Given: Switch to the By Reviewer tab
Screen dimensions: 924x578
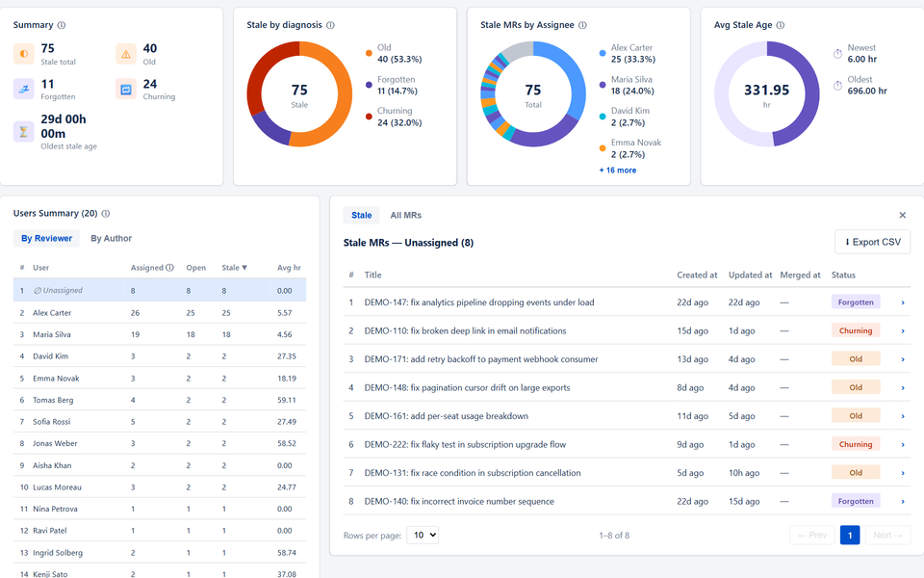Looking at the screenshot, I should pos(46,238).
